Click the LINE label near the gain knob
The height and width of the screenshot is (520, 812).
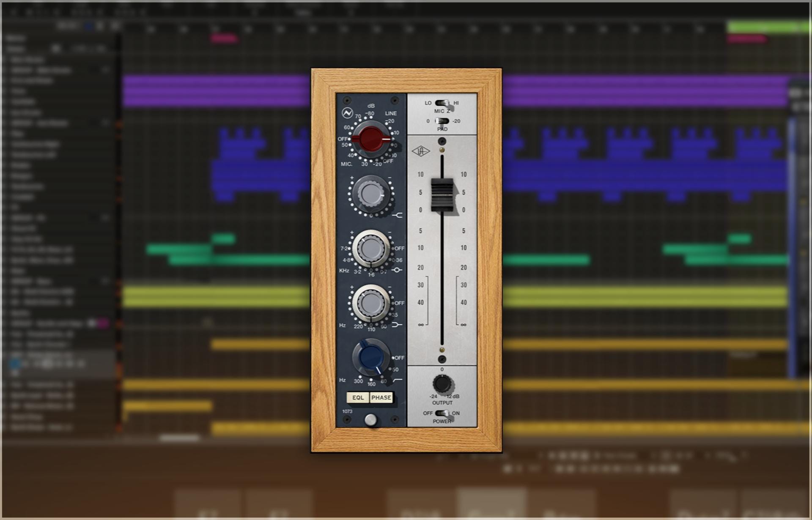pyautogui.click(x=391, y=113)
